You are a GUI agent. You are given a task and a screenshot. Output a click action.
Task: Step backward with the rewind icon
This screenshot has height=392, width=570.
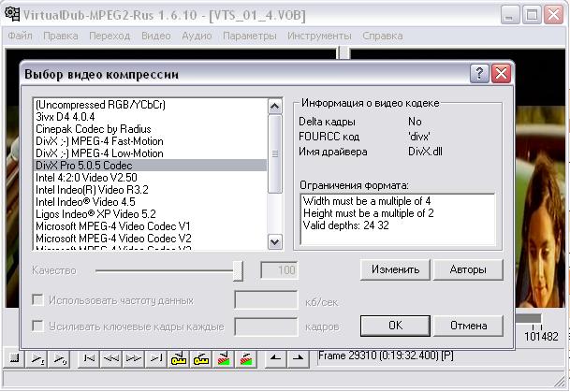[x=110, y=359]
